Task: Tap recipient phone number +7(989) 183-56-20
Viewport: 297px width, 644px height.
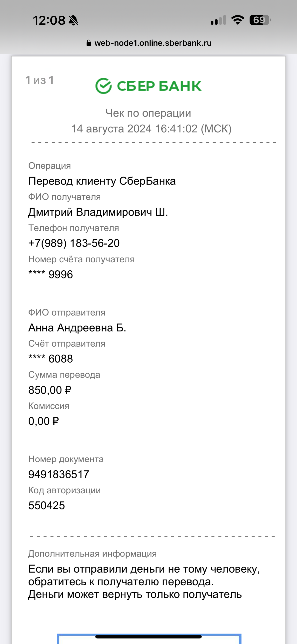Action: (x=74, y=243)
